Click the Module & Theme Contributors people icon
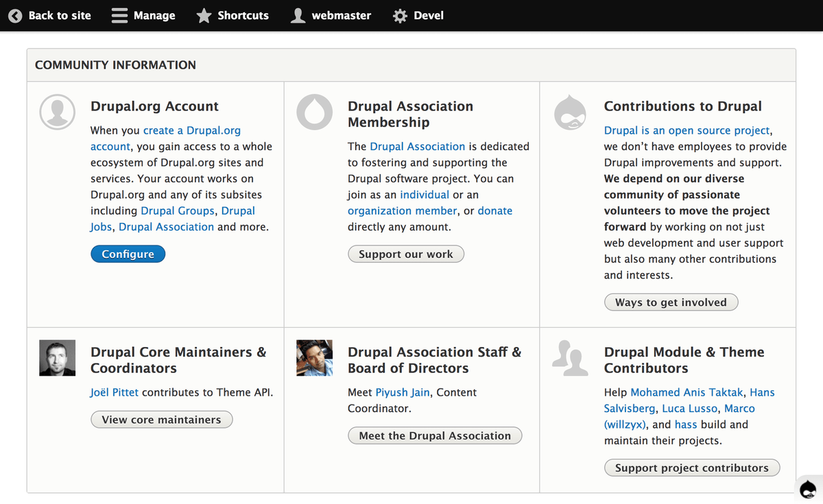This screenshot has width=823, height=504. click(x=571, y=358)
